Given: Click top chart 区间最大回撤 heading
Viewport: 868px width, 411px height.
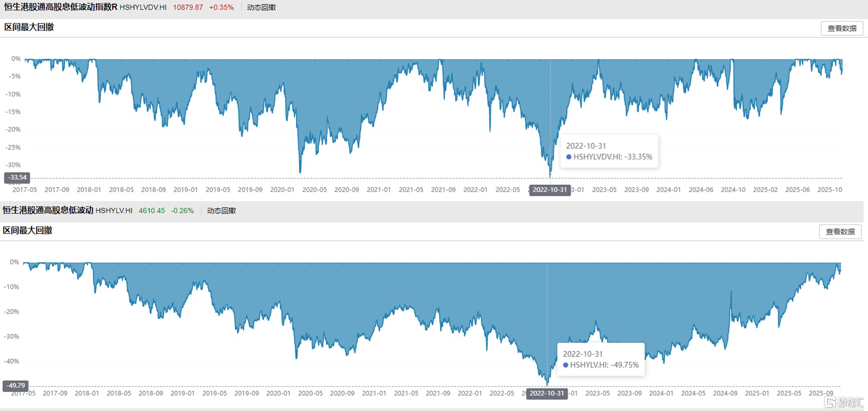Looking at the screenshot, I should 29,27.
